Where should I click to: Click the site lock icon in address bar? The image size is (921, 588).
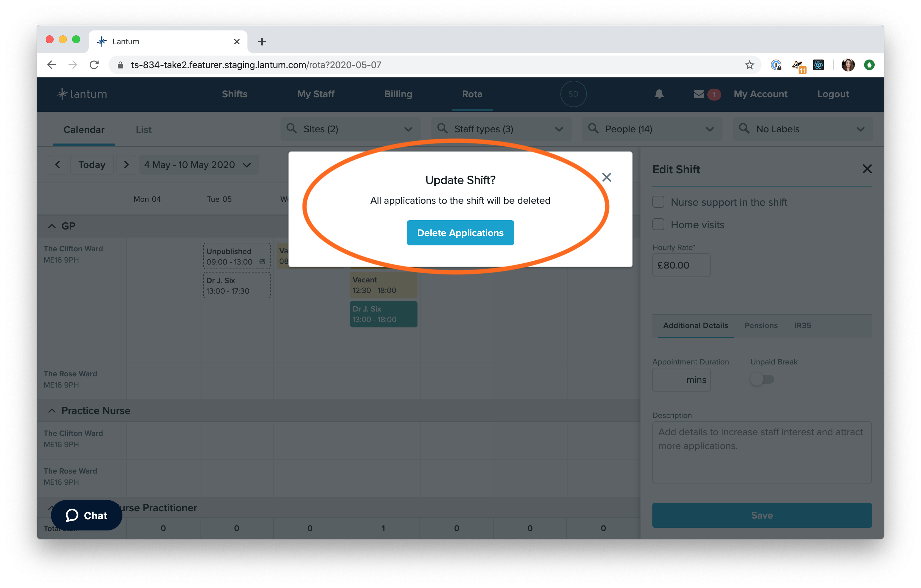pyautogui.click(x=120, y=64)
